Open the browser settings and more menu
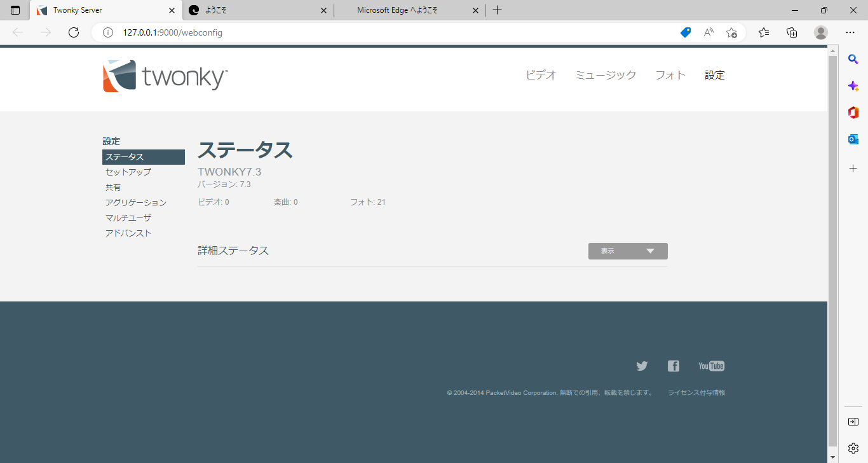868x463 pixels. point(850,32)
